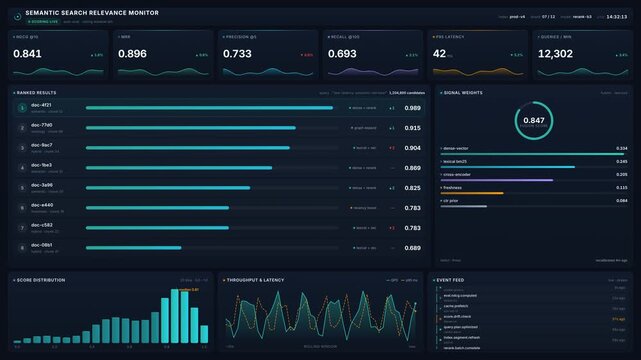Select ranked result doc-c582

tap(219, 228)
